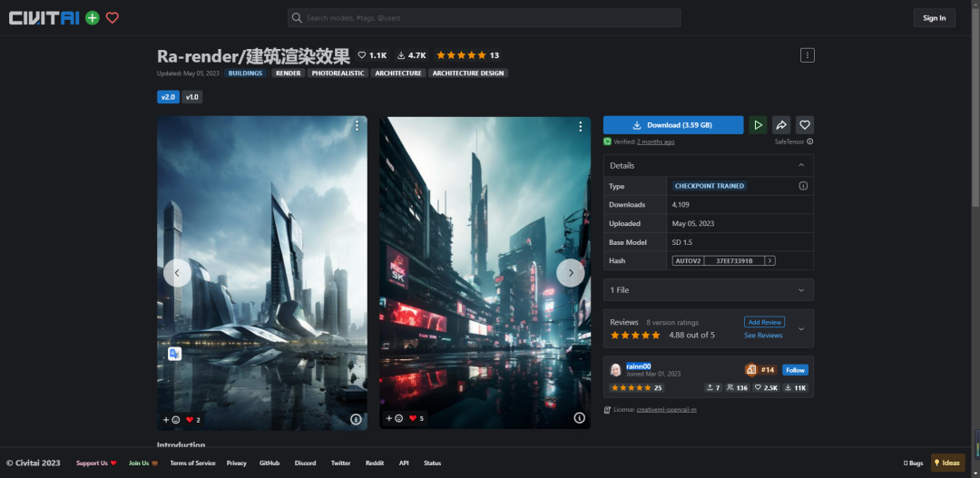
Task: Click the 4.7K downloads counter by the title
Action: (412, 55)
